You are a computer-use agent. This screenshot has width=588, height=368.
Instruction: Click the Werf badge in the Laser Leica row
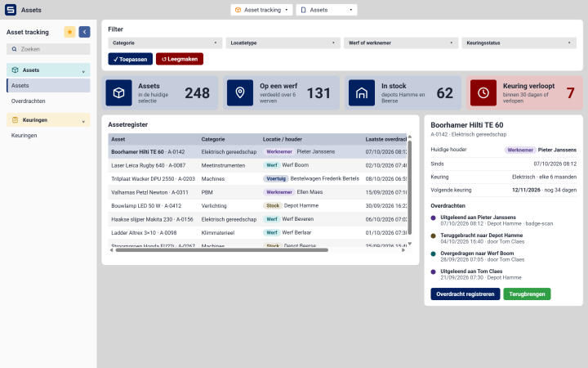coord(272,165)
